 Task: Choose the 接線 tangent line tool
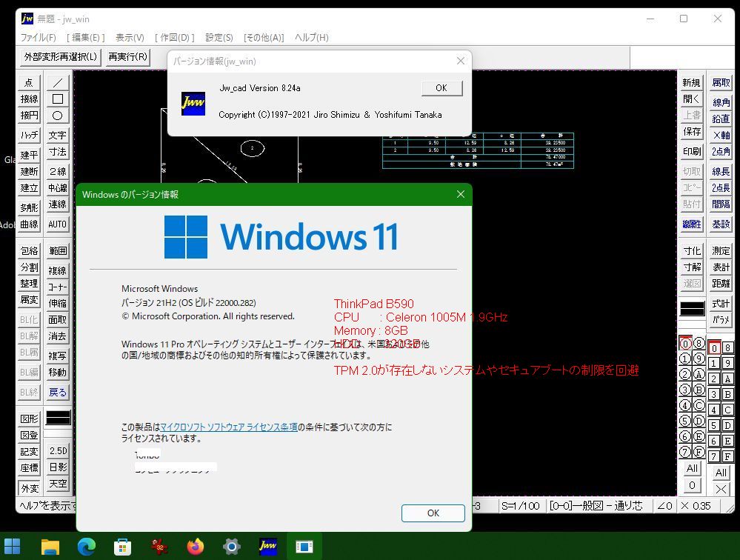point(30,99)
